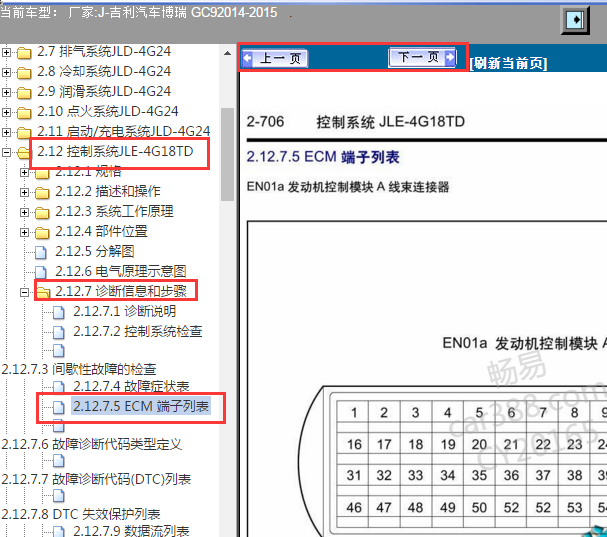The image size is (607, 537).
Task: Open 2.12.7.2 控制系统检查 page
Action: [x=138, y=332]
